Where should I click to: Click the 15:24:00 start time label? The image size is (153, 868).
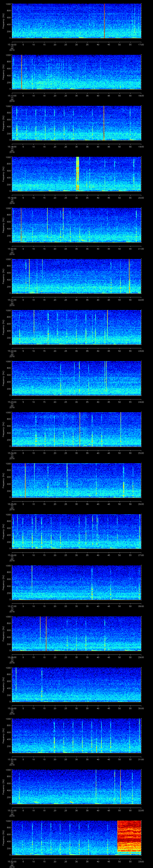(x=12, y=453)
